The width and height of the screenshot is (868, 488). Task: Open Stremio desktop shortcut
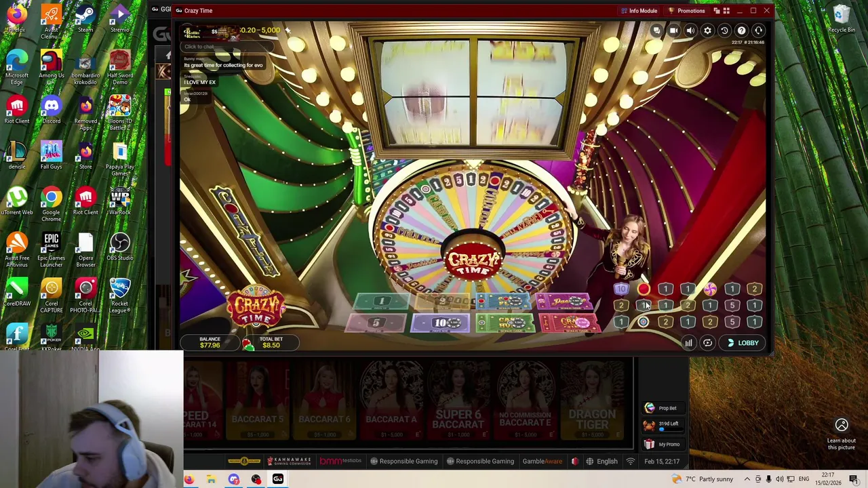point(120,18)
